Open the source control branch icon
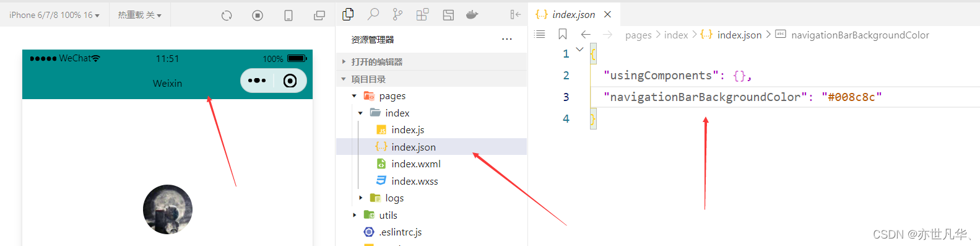 click(397, 14)
